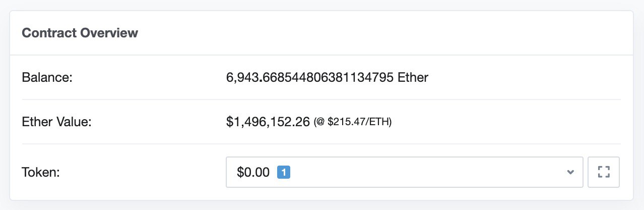
Task: Open the $0.00 token balance dropdown
Action: coord(404,172)
